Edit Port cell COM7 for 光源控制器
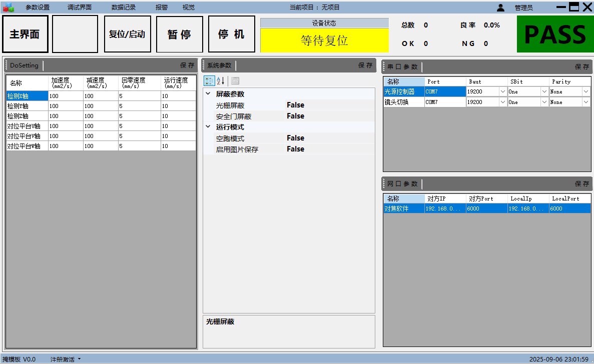The height and width of the screenshot is (364, 594). 445,91
